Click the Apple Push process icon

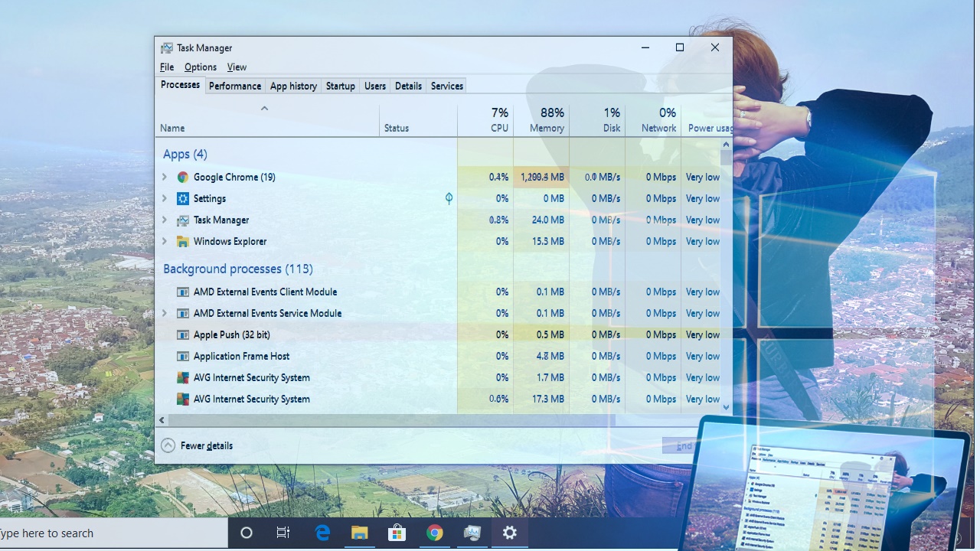182,334
